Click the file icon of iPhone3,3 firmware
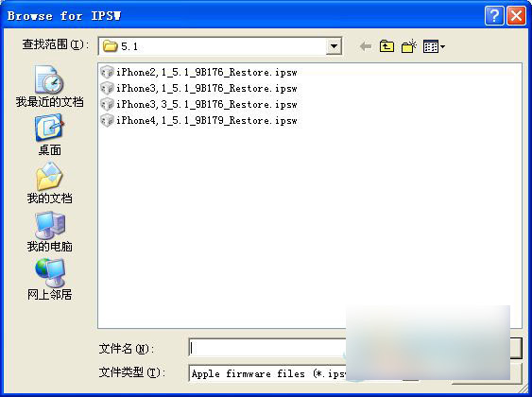Viewport: 532px width, 397px height. (x=107, y=104)
